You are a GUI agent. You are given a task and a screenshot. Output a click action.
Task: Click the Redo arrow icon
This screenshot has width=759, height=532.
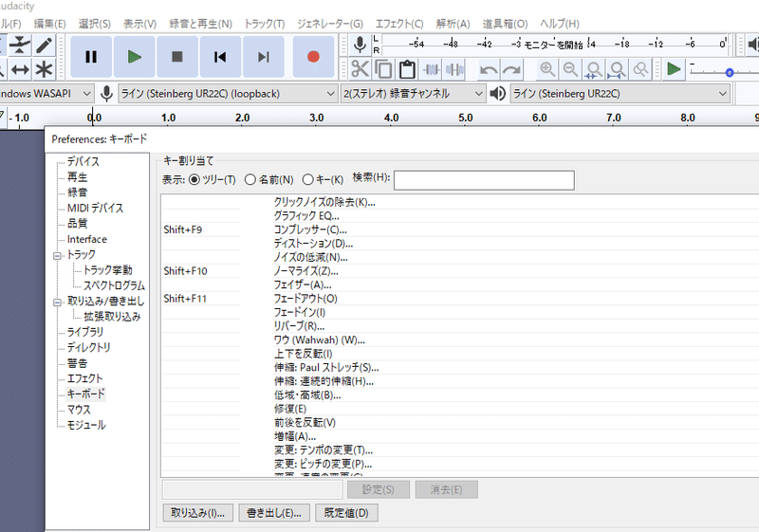pos(511,69)
